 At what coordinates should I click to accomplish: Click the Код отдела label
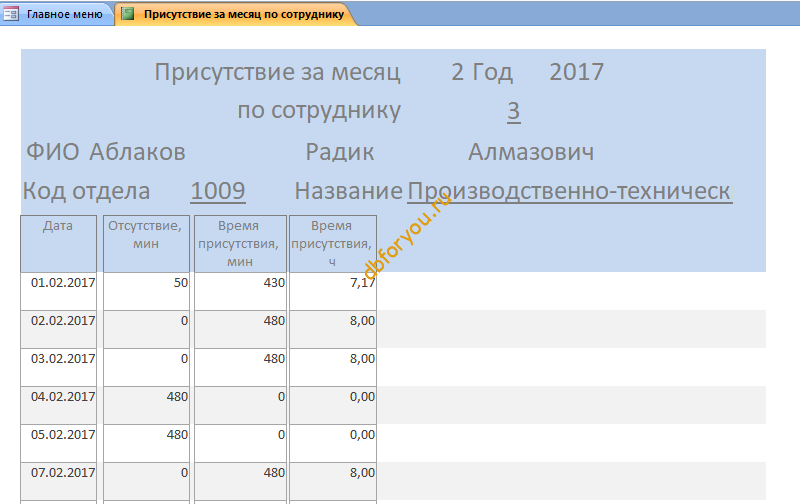coord(86,191)
